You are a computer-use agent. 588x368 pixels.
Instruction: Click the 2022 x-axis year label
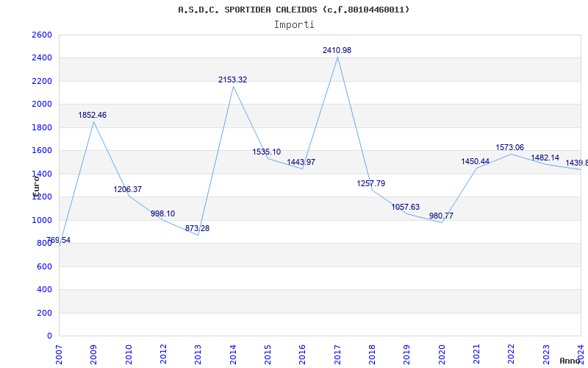pos(511,354)
